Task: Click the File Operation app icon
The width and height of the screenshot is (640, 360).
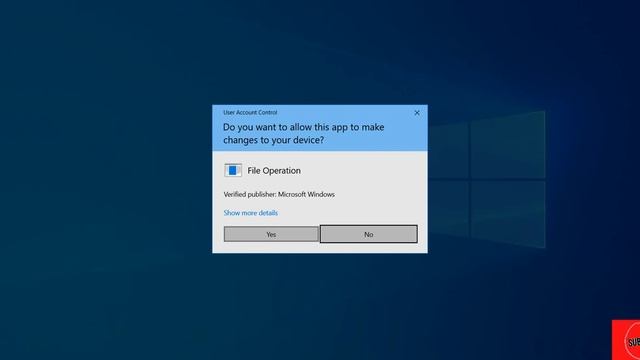Action: coord(233,170)
